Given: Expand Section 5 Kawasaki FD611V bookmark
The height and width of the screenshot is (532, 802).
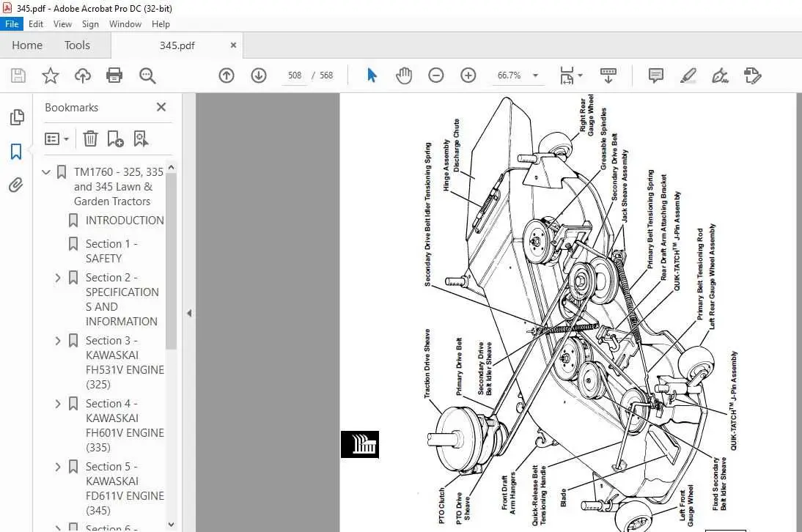Looking at the screenshot, I should 58,467.
